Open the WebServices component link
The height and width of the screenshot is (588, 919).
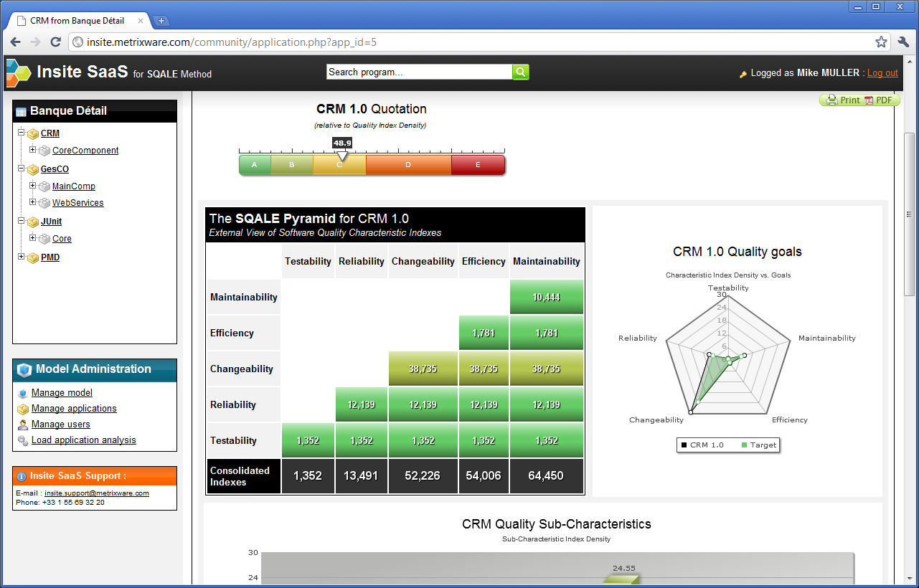click(77, 203)
